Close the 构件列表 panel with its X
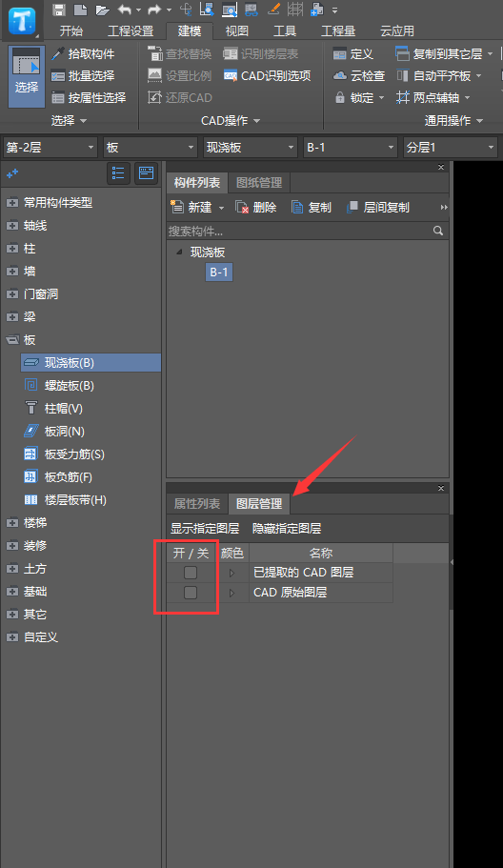The image size is (503, 868). tap(441, 167)
